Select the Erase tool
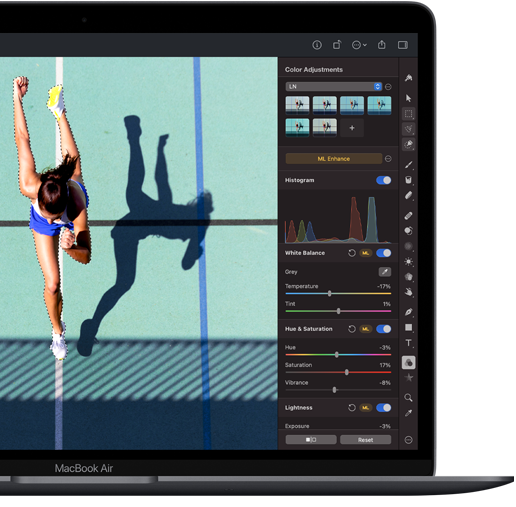 tap(408, 195)
